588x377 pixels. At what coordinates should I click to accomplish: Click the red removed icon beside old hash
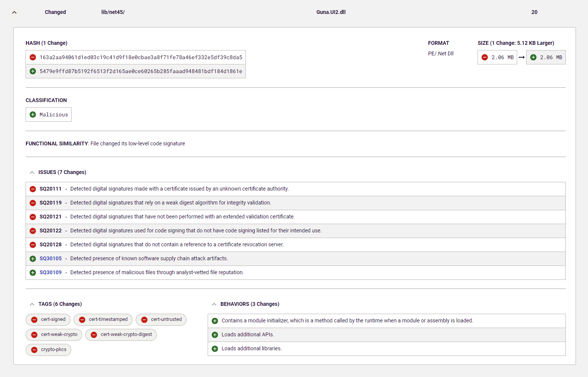coord(33,58)
